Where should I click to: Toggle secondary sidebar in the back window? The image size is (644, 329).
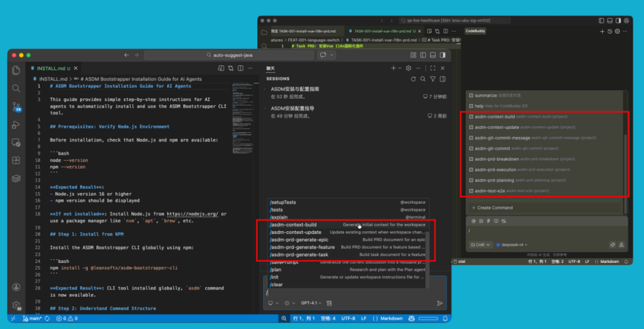(618, 20)
